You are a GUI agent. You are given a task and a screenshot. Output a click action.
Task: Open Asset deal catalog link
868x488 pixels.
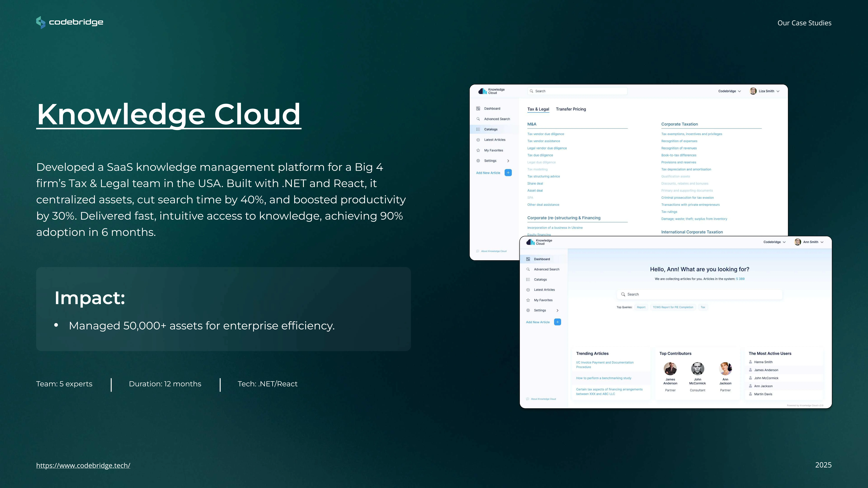(535, 191)
